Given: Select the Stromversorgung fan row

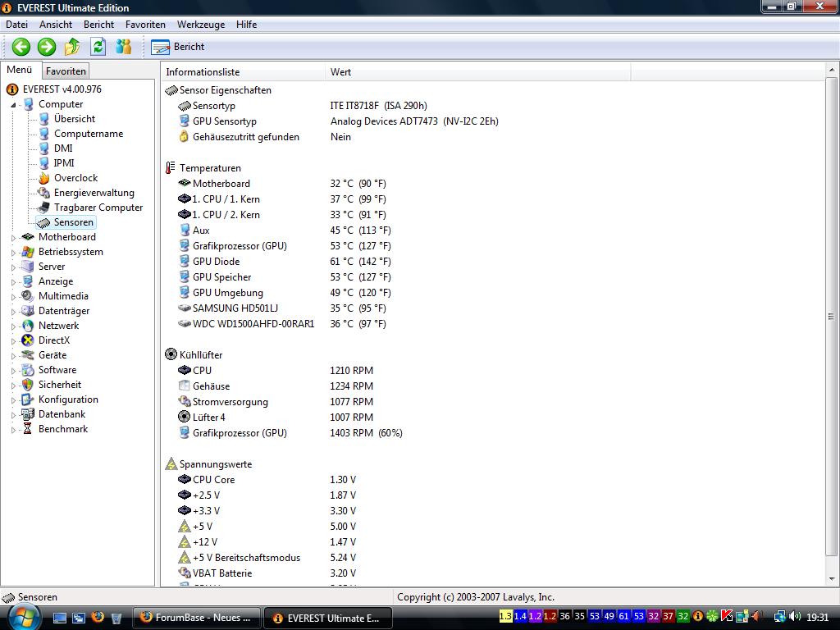Looking at the screenshot, I should [276, 402].
